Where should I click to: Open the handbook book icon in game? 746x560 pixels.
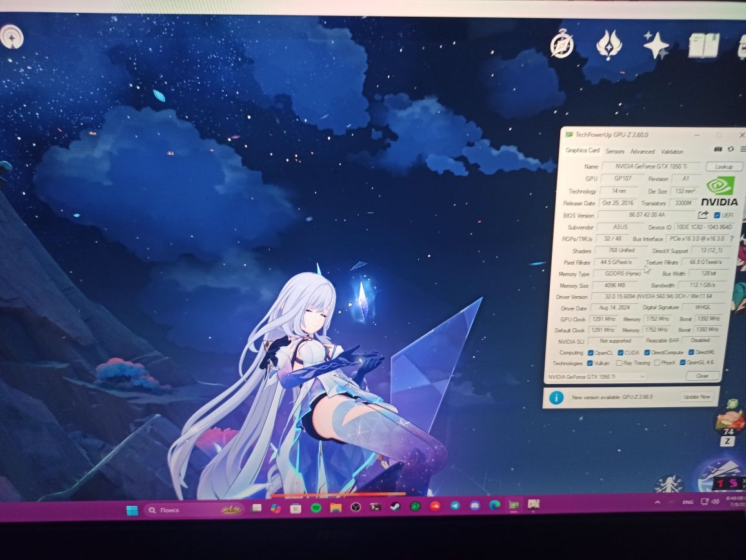pos(703,46)
